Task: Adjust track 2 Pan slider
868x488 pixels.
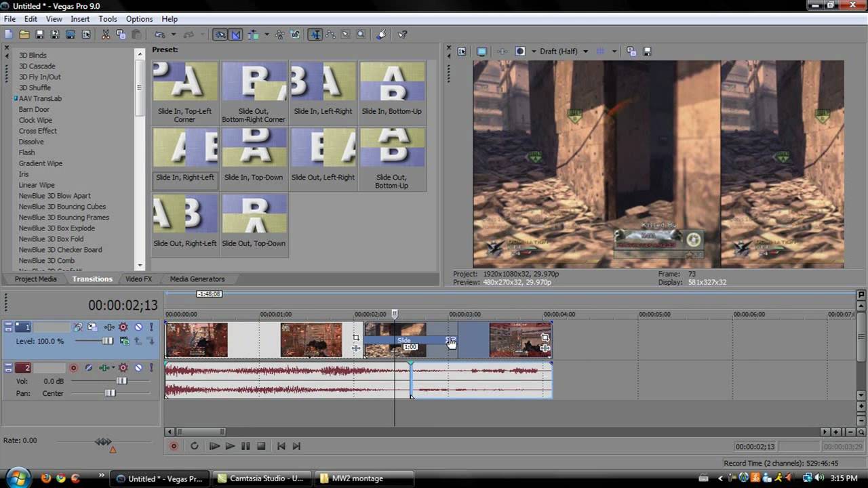Action: click(110, 393)
